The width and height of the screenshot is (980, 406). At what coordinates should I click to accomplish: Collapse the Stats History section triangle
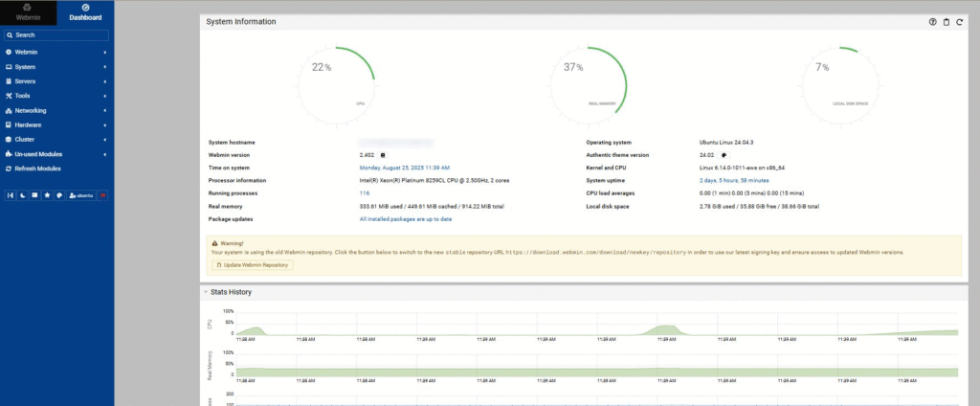[x=205, y=292]
